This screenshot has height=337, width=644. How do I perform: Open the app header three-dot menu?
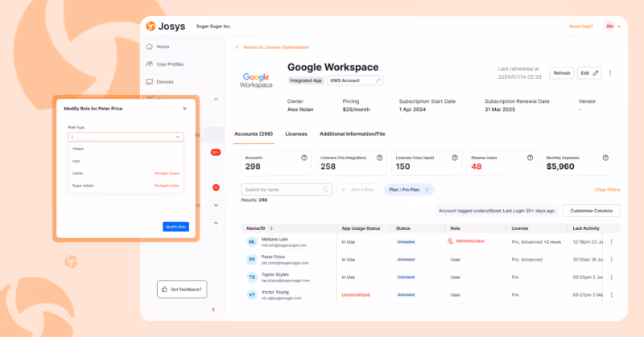tap(610, 73)
